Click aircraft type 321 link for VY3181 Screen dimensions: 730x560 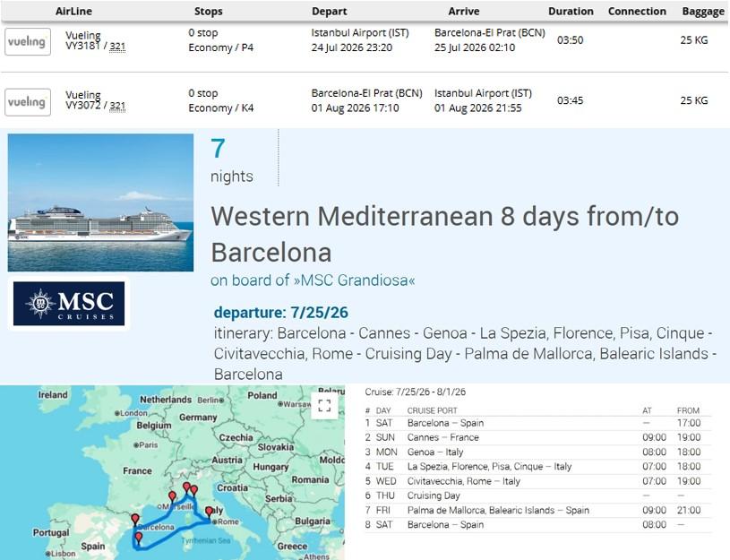click(117, 46)
